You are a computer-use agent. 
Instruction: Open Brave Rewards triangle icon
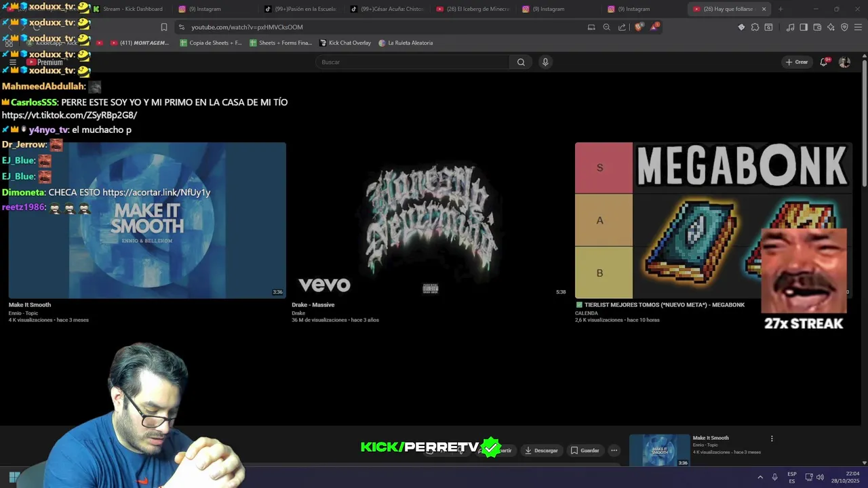(x=654, y=27)
